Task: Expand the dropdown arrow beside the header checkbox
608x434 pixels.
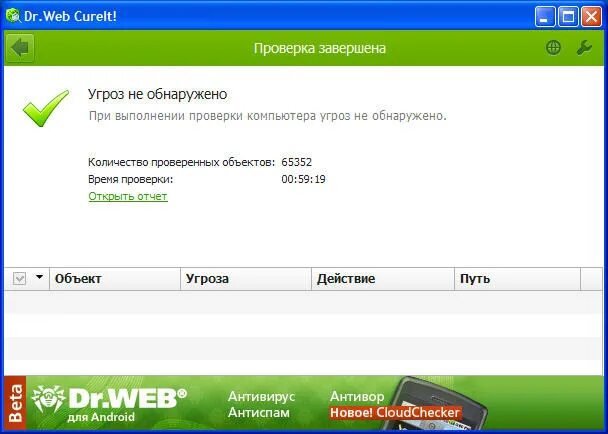Action: tap(39, 277)
